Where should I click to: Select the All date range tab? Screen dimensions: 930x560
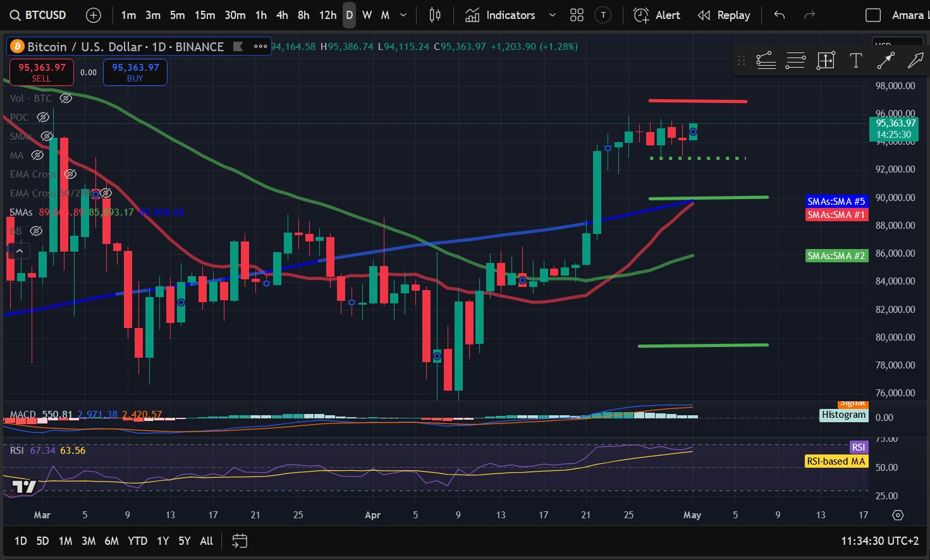click(x=206, y=541)
